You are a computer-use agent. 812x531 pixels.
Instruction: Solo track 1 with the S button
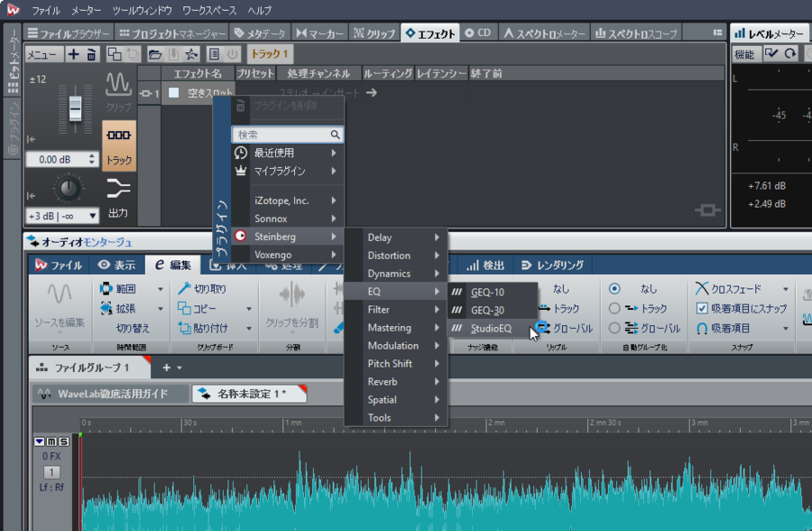coord(64,442)
